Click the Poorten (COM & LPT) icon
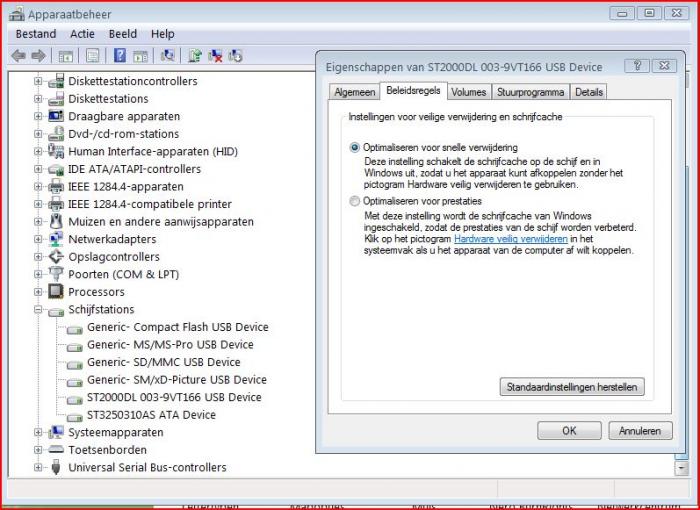700x510 pixels. point(56,274)
